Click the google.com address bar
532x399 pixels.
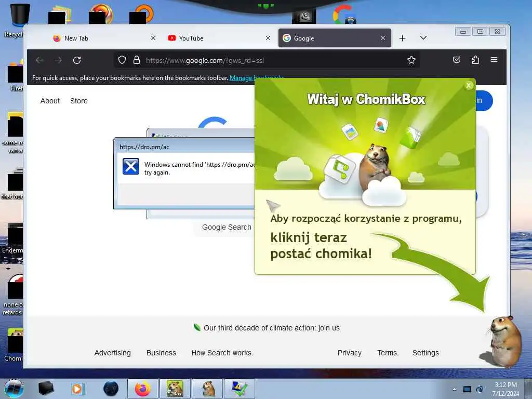(x=267, y=60)
